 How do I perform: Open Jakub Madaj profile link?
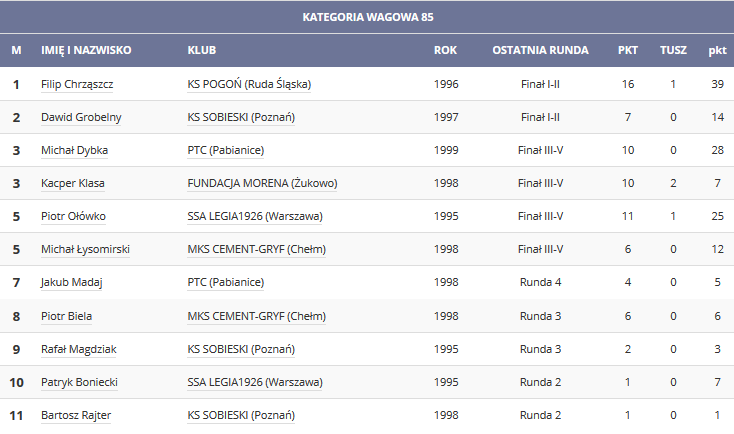click(x=72, y=282)
